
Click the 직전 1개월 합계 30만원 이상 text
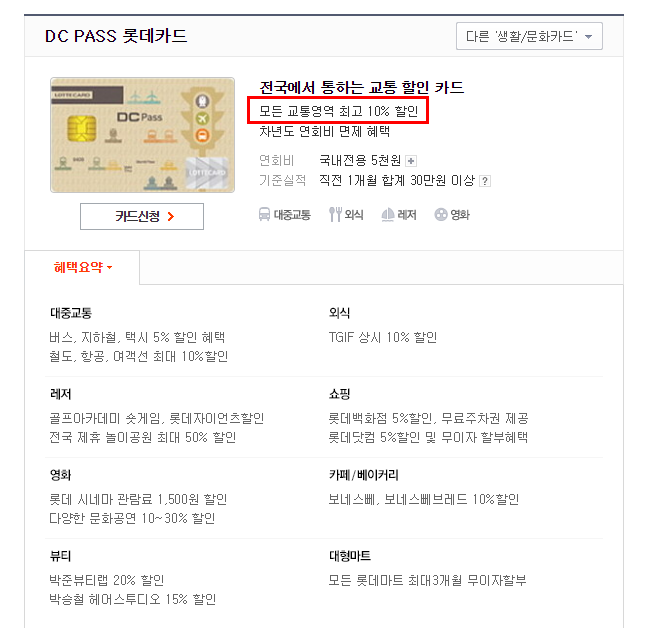pyautogui.click(x=397, y=181)
